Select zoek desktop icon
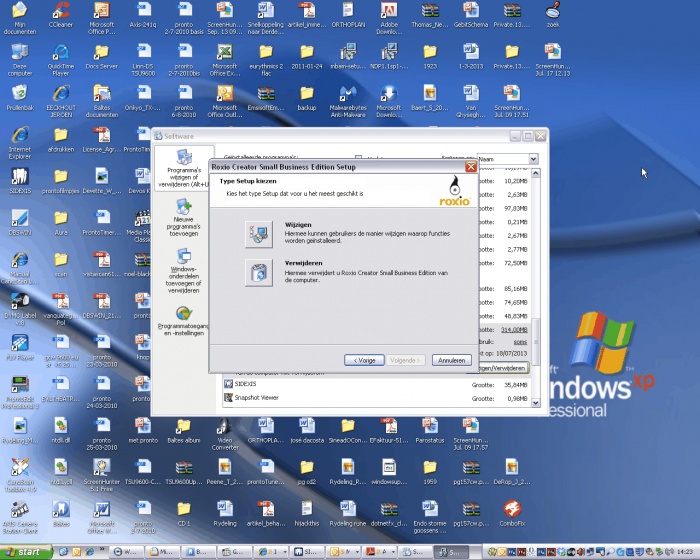Viewport: 700px width, 560px height. (x=553, y=15)
